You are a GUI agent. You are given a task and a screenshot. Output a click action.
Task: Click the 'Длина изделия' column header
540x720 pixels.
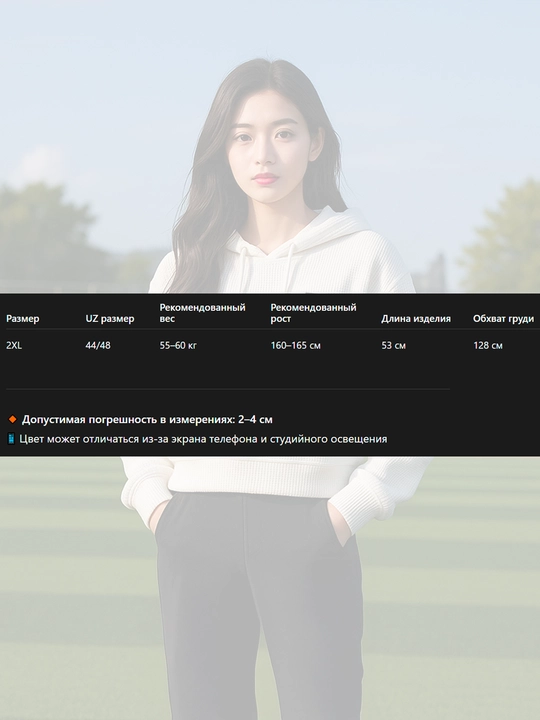tap(416, 319)
